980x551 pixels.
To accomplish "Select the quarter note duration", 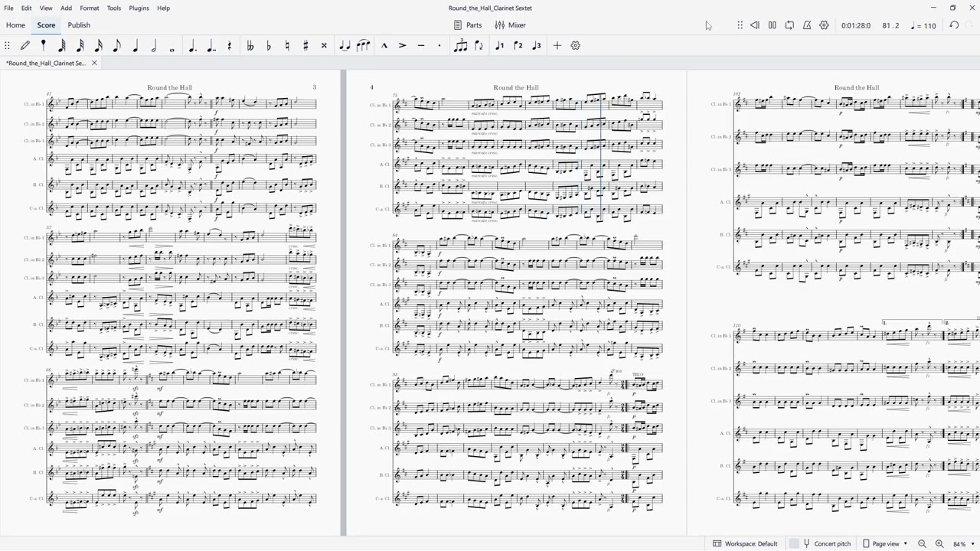I will [136, 46].
